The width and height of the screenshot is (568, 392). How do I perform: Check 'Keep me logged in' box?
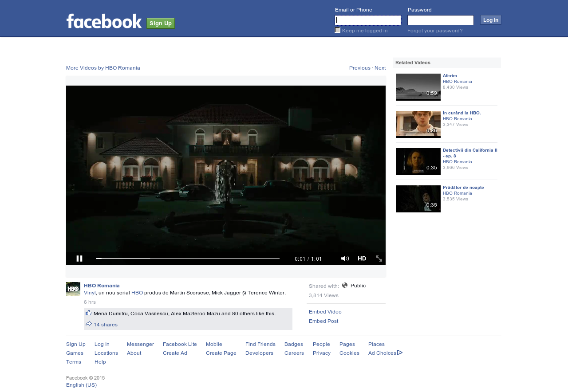click(x=338, y=30)
